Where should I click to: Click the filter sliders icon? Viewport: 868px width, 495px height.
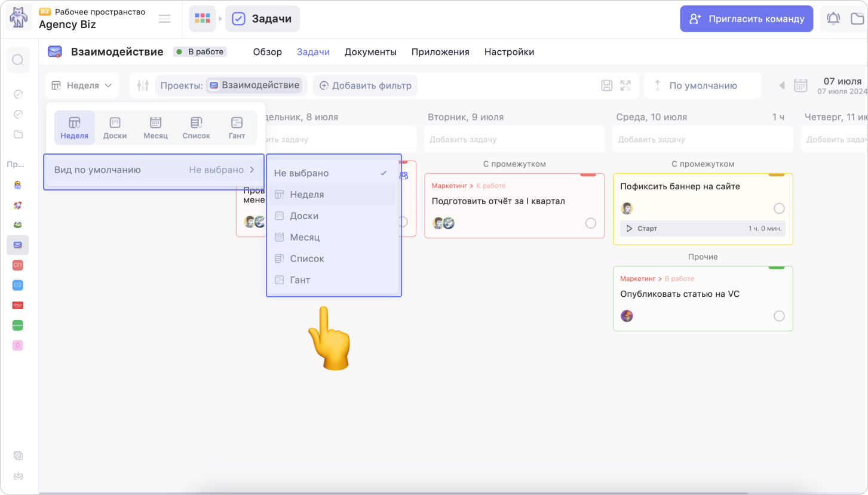tap(143, 85)
